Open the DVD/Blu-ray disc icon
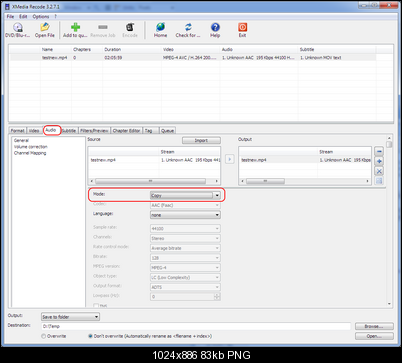This screenshot has width=402, height=363. [x=18, y=27]
